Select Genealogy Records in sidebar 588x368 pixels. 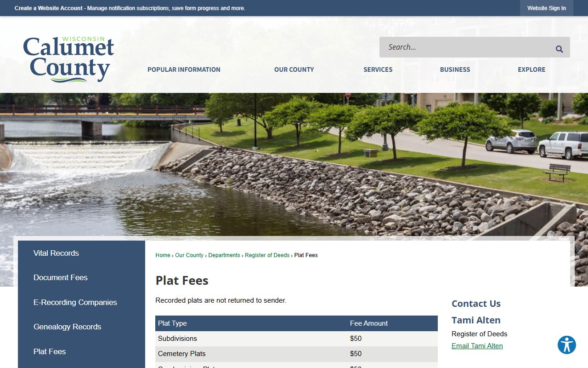[82, 327]
